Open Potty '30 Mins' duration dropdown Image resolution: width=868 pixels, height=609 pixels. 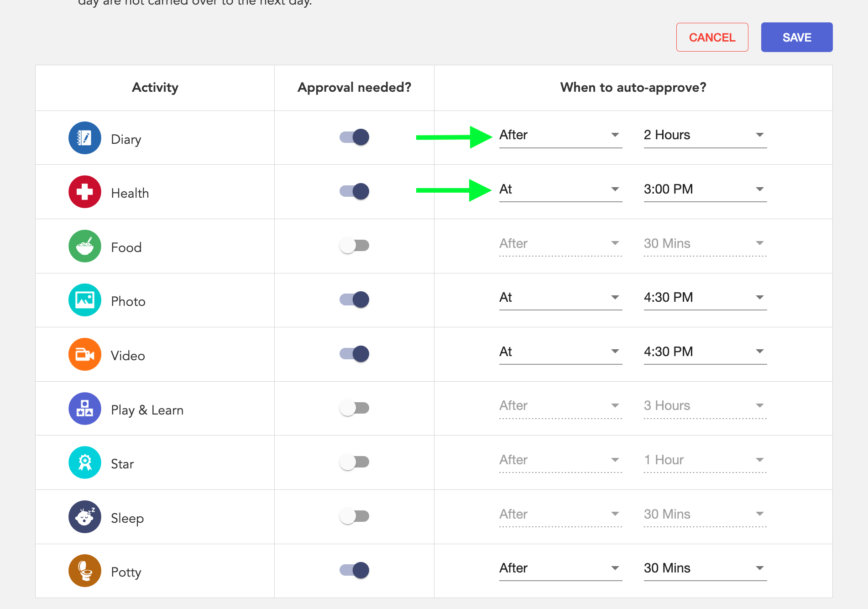point(705,568)
